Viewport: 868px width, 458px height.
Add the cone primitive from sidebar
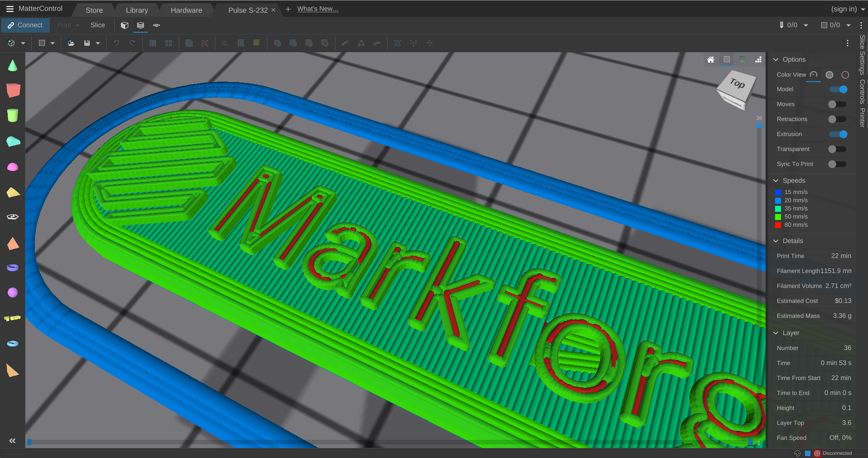tap(13, 66)
